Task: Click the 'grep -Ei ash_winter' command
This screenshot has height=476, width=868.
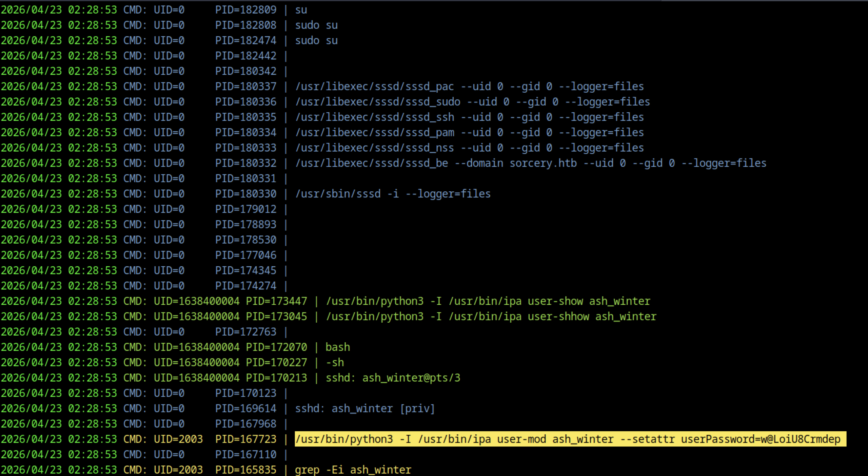Action: [353, 470]
